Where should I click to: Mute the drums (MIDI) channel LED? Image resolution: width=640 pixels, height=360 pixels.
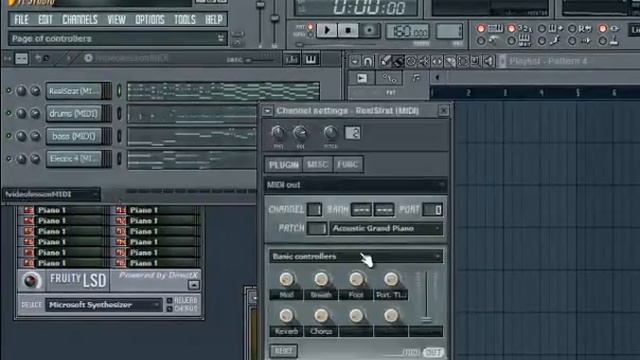click(x=9, y=113)
